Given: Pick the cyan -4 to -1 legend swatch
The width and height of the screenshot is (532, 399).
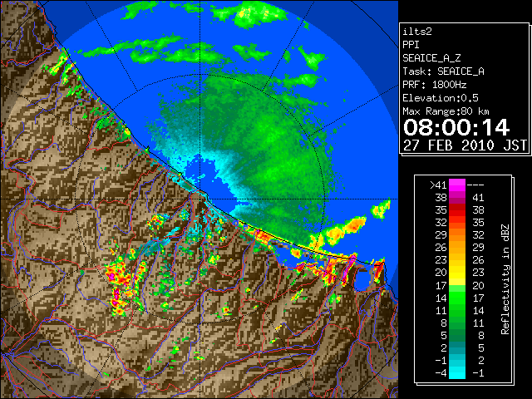Looking at the screenshot, I should pos(457,372).
